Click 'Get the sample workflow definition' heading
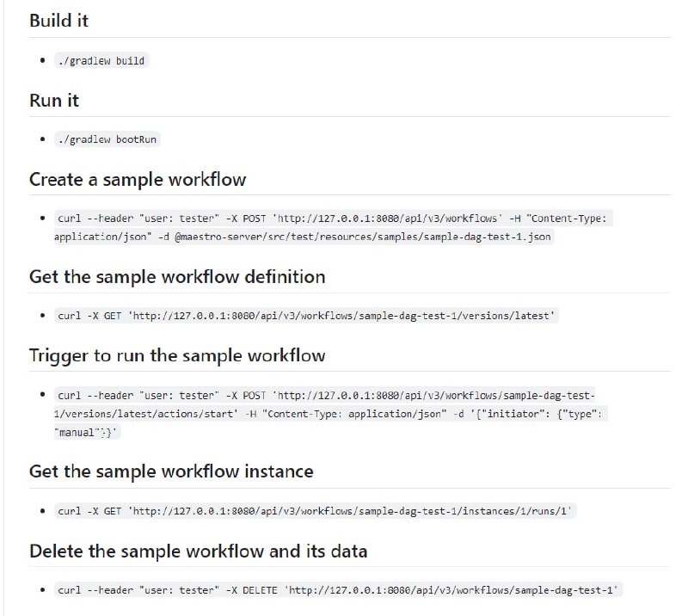The height and width of the screenshot is (616, 688). point(177,277)
